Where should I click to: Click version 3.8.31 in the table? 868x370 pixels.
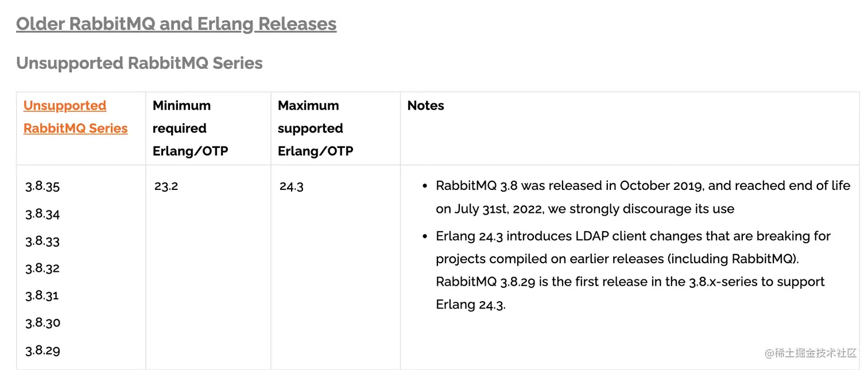42,295
